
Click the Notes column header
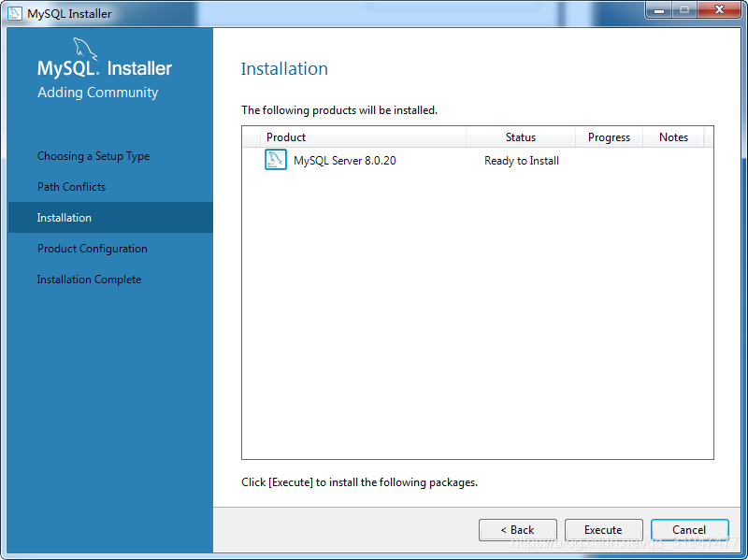click(x=673, y=137)
